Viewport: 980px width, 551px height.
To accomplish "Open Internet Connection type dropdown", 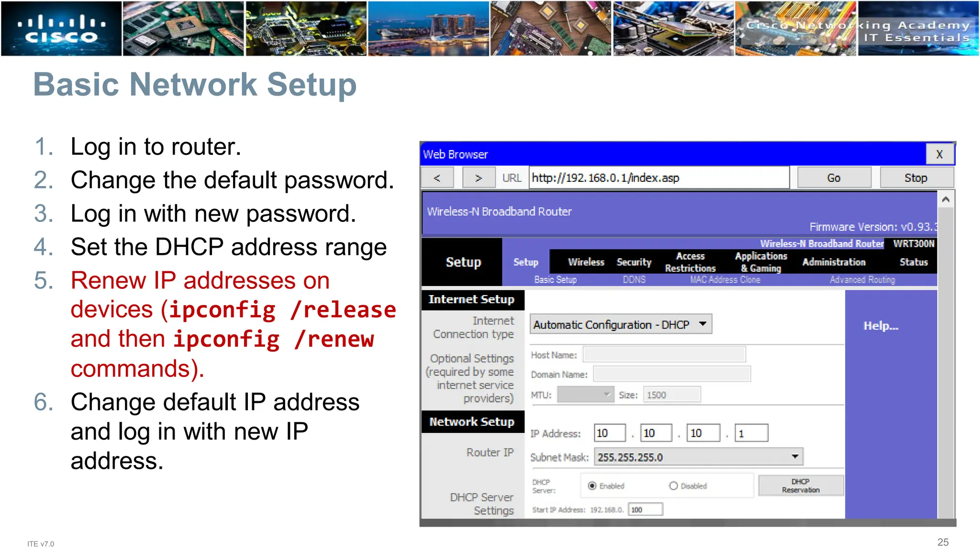I will coord(621,324).
